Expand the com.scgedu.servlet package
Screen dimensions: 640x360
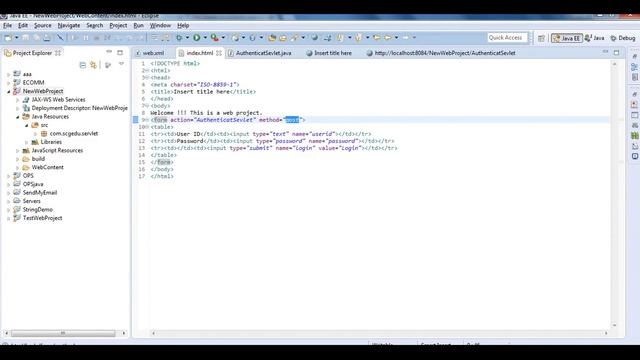(36, 134)
